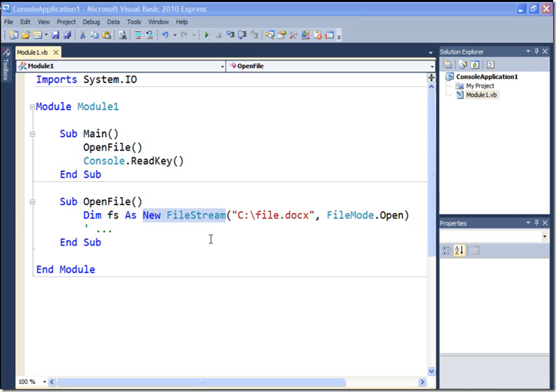Open Solution Explorer window position dropdown
Screen dimensions: 556x392
[528, 51]
